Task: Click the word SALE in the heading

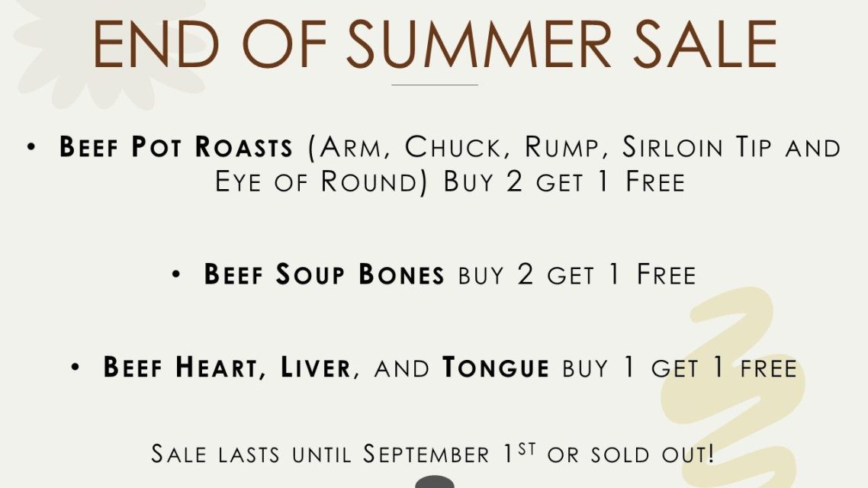Action: click(705, 44)
